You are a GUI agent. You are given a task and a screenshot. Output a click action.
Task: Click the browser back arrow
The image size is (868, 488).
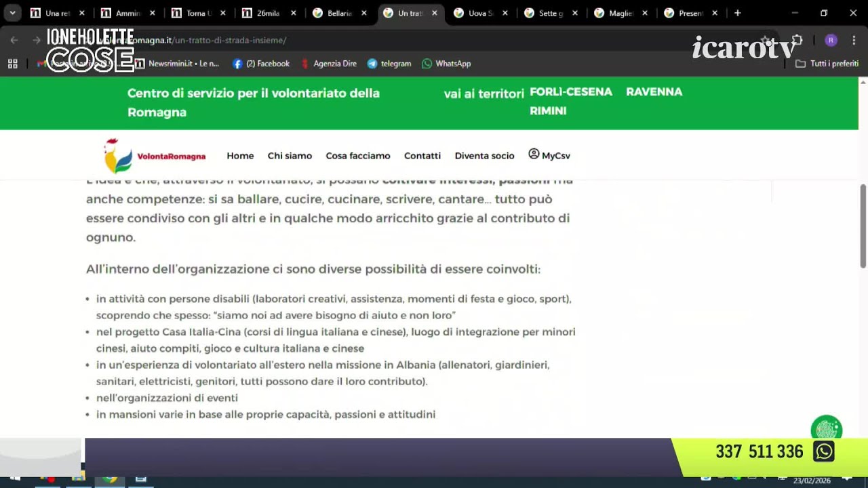tap(14, 40)
